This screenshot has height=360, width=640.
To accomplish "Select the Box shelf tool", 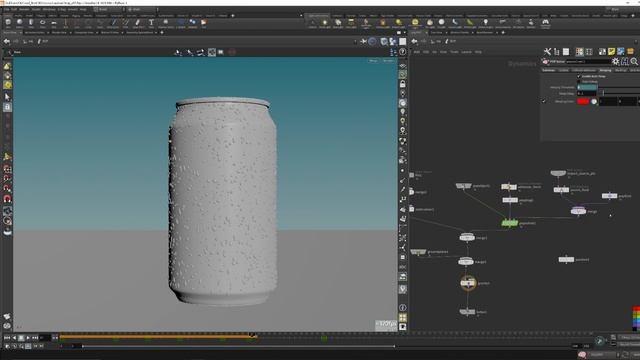I will tap(8, 22).
